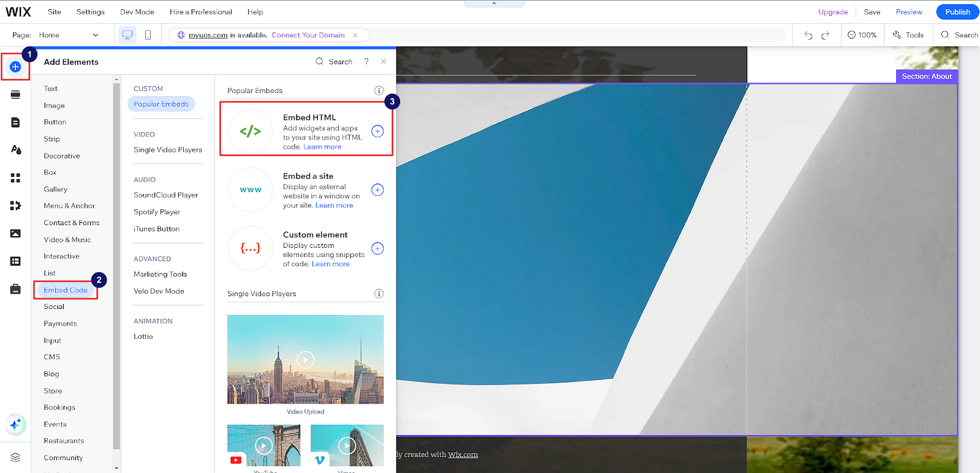Open the Add Elements panel help question mark
The height and width of the screenshot is (473, 980).
coord(366,61)
